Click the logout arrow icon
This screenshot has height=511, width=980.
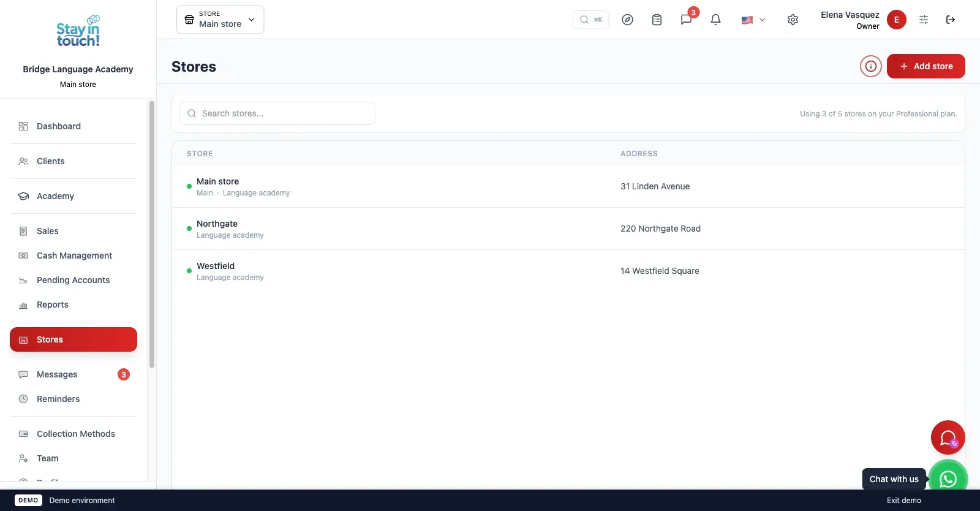coord(951,20)
